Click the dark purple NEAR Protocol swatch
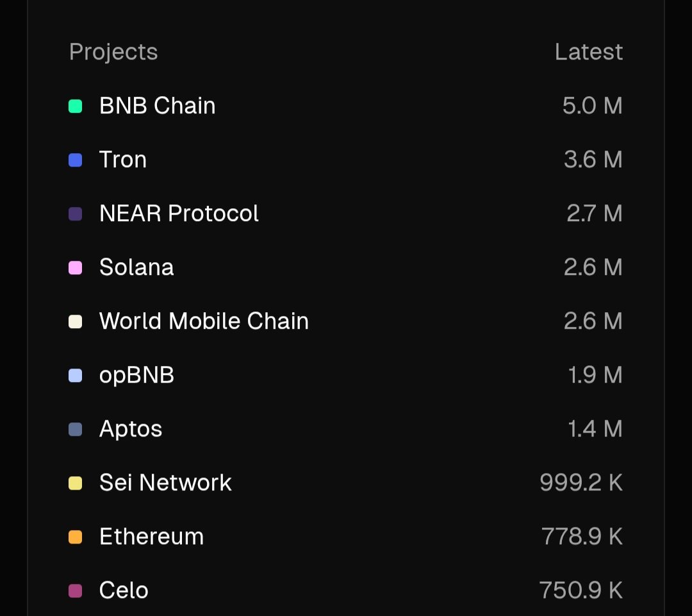 tap(76, 214)
